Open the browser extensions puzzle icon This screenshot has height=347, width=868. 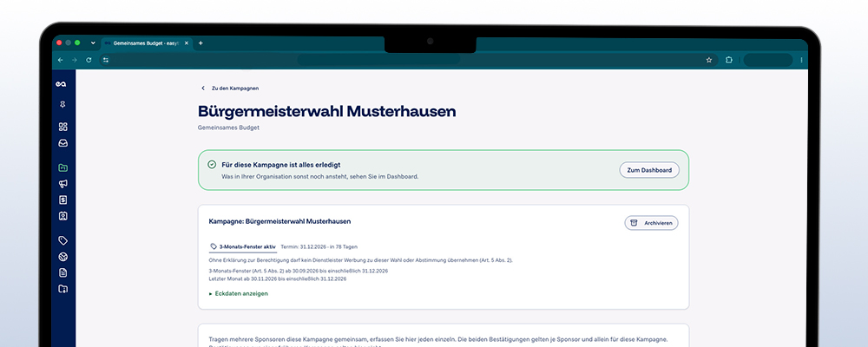729,60
